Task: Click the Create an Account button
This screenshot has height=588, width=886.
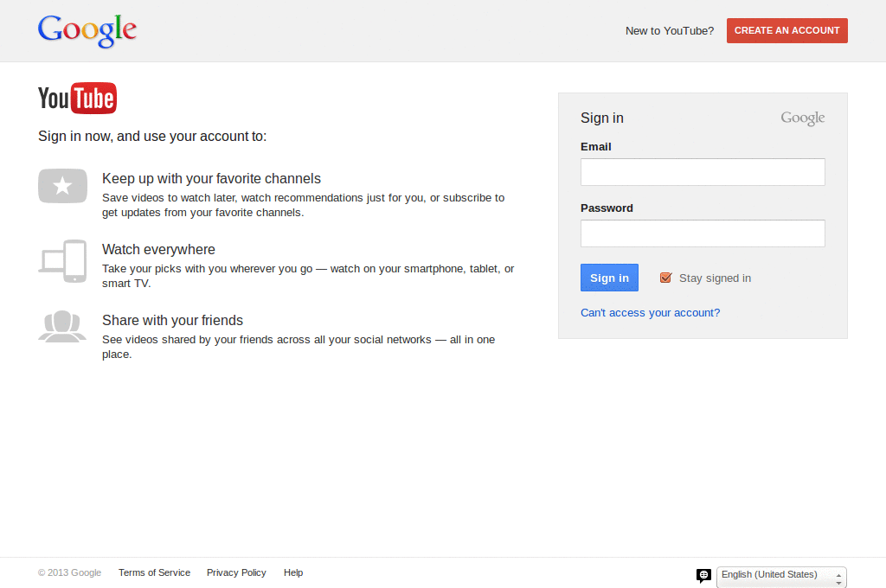Action: coord(787,30)
